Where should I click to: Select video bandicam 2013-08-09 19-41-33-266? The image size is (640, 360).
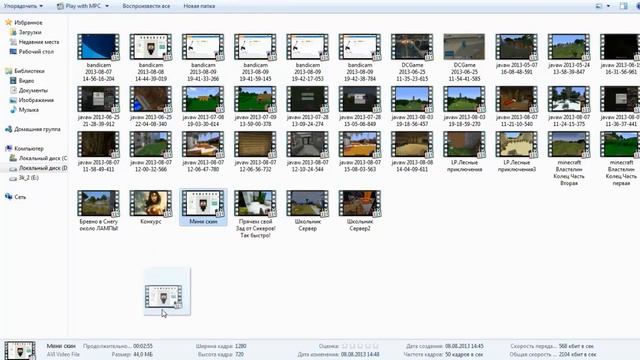[x=203, y=58]
